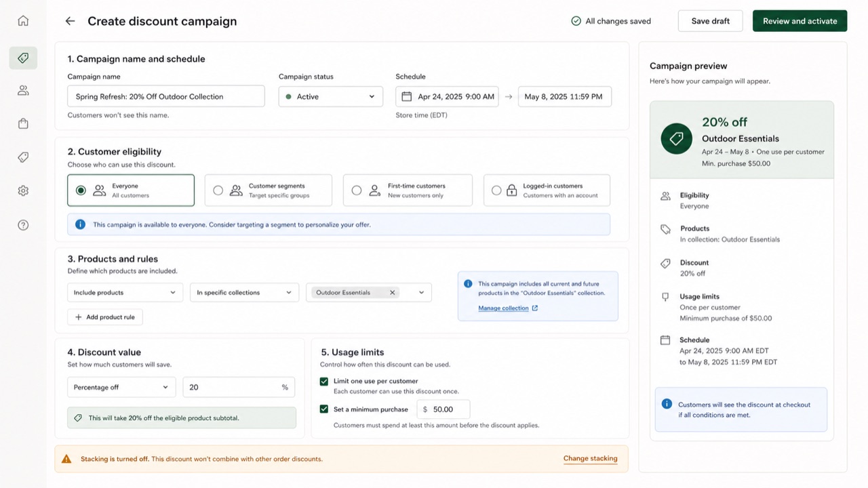Click Review and activate button
The height and width of the screenshot is (488, 868).
tap(800, 21)
